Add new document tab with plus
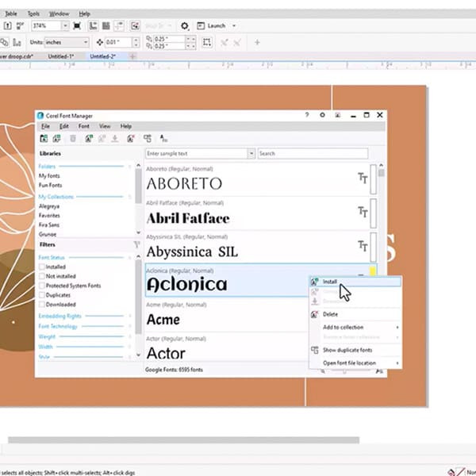 pyautogui.click(x=132, y=56)
